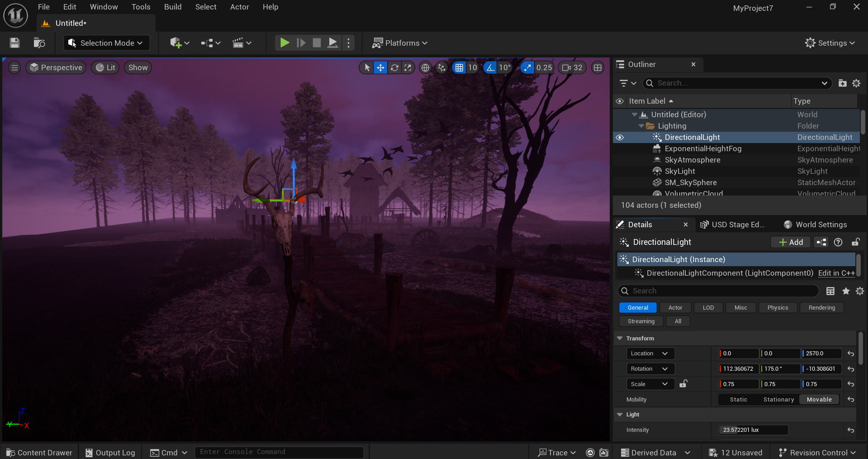Open the Add actor quick menu
Viewport: 868px width, 459px height.
[180, 43]
